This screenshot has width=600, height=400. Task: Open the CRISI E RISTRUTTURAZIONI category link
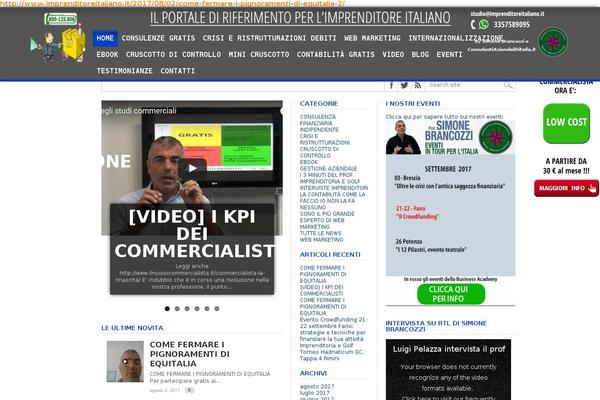[x=324, y=139]
